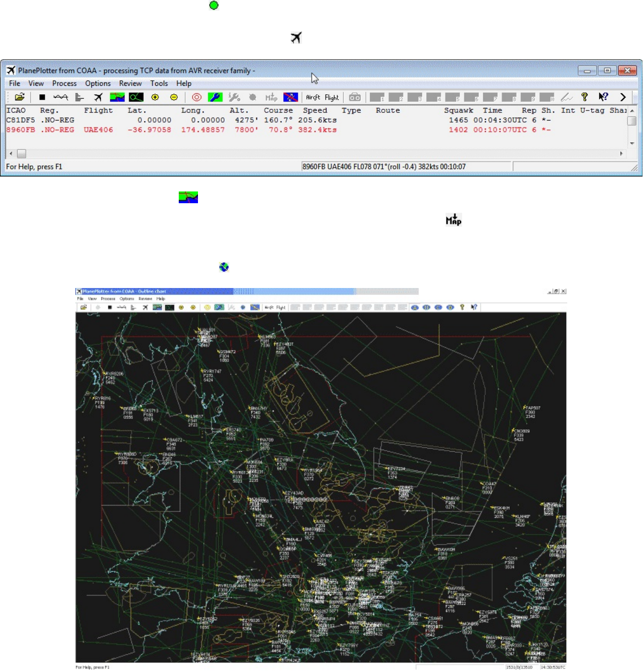
Task: Click the vertical scrollbar down arrow
Action: [x=632, y=143]
